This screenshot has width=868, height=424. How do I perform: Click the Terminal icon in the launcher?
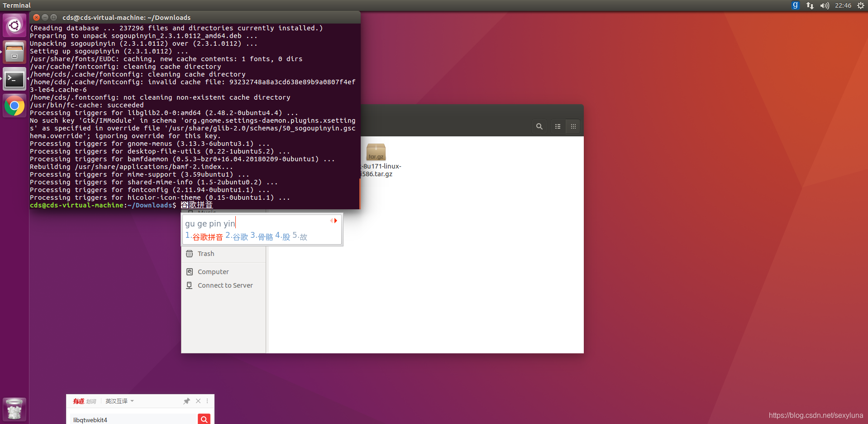(14, 79)
